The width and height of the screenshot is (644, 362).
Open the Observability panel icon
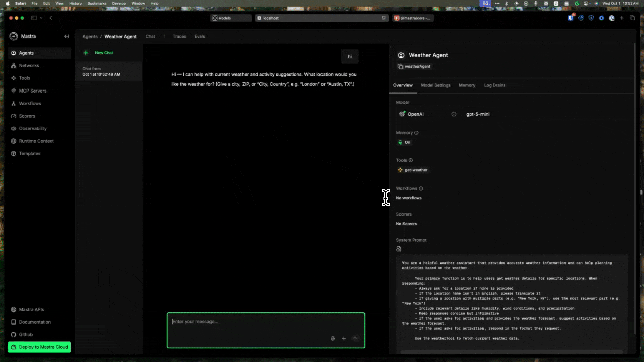click(13, 128)
